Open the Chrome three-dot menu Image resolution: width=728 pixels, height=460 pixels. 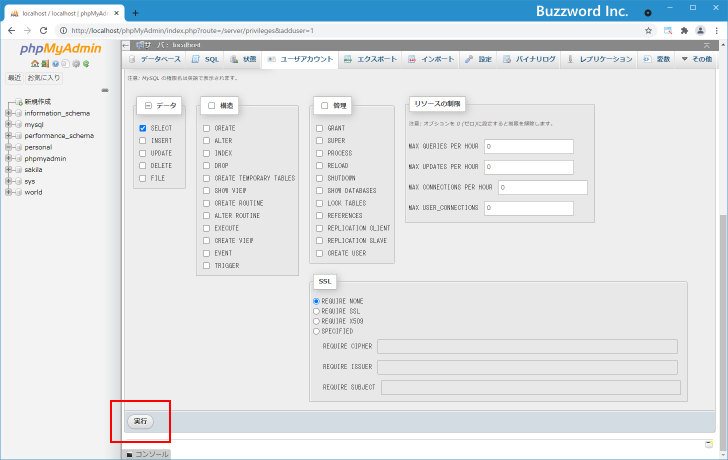pos(717,31)
